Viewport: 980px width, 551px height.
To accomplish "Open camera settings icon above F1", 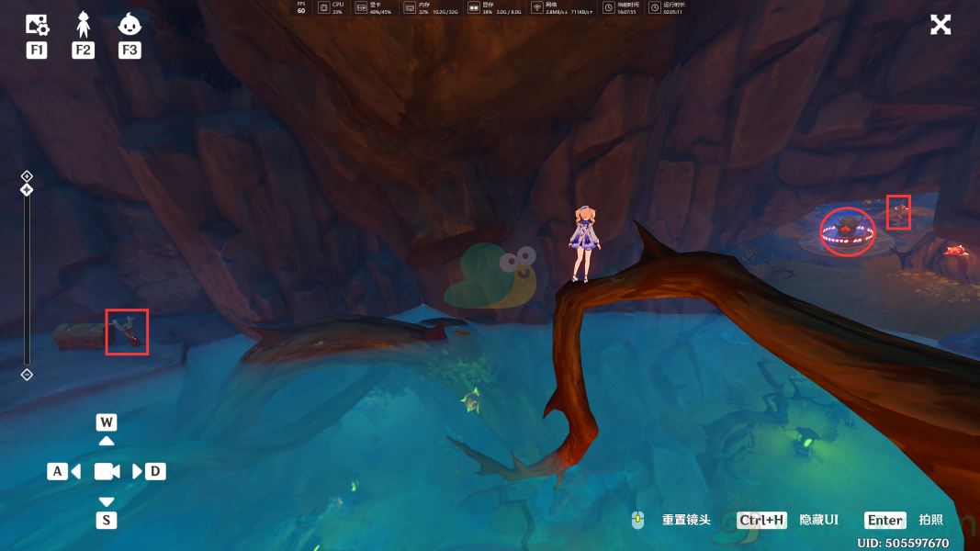I will (37, 25).
